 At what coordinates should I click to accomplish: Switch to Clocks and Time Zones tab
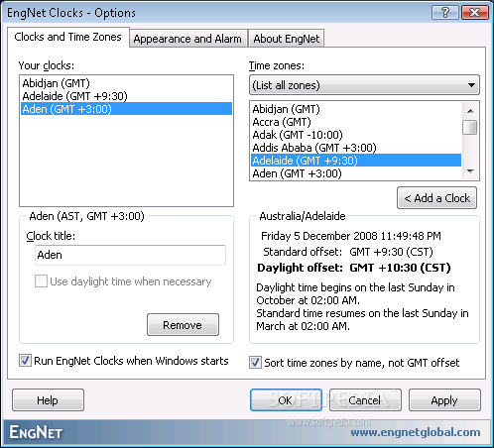click(67, 37)
